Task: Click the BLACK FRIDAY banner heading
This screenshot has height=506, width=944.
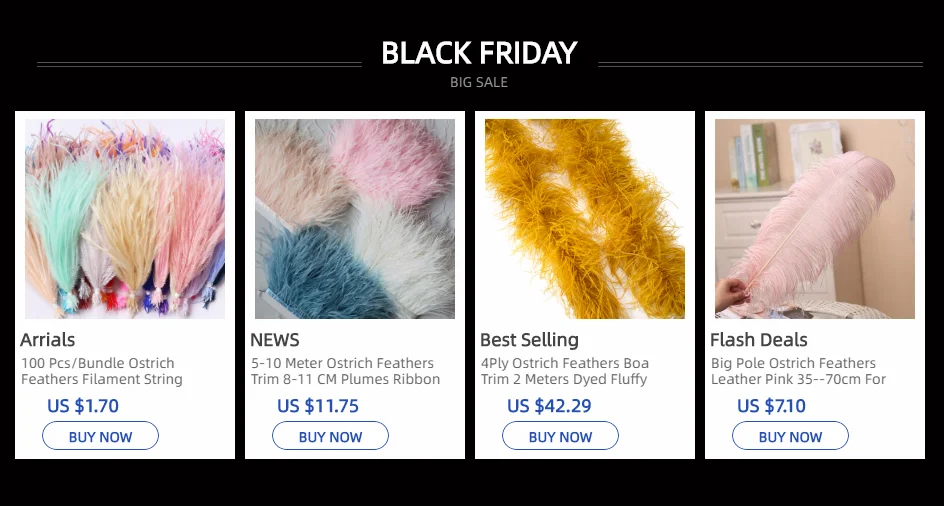Action: click(x=479, y=53)
